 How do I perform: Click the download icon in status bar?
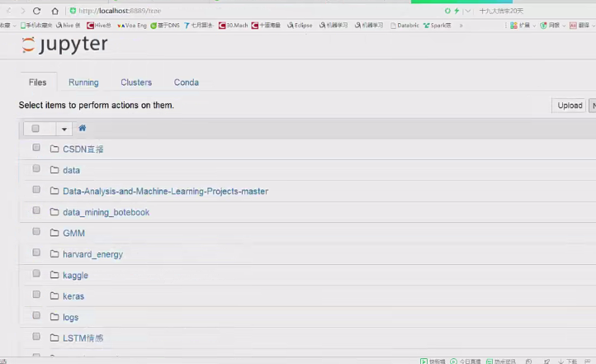tap(561, 361)
